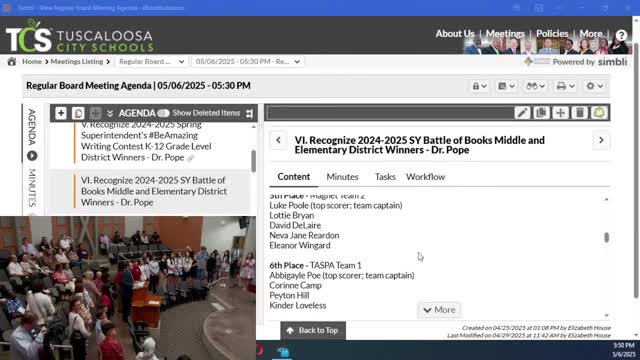Open the help question mark icon
Screen dimensions: 640x360
[621, 36]
